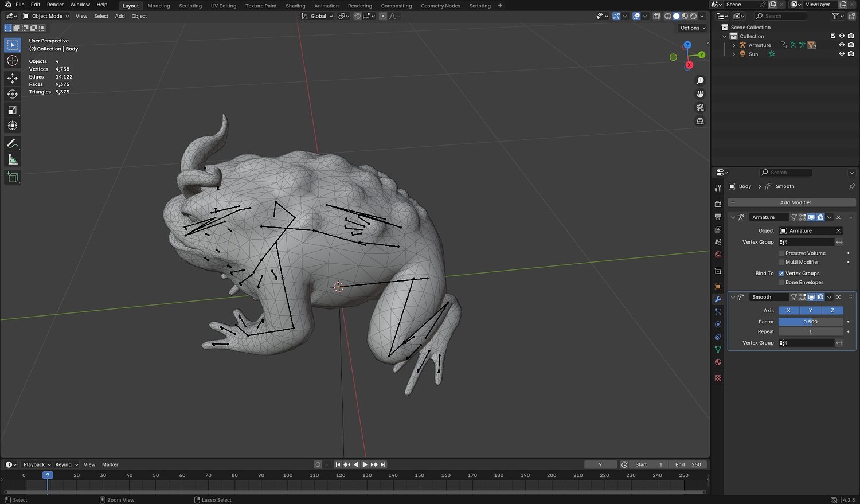The height and width of the screenshot is (504, 860).
Task: Select the Measure ruler tool
Action: coord(12,160)
